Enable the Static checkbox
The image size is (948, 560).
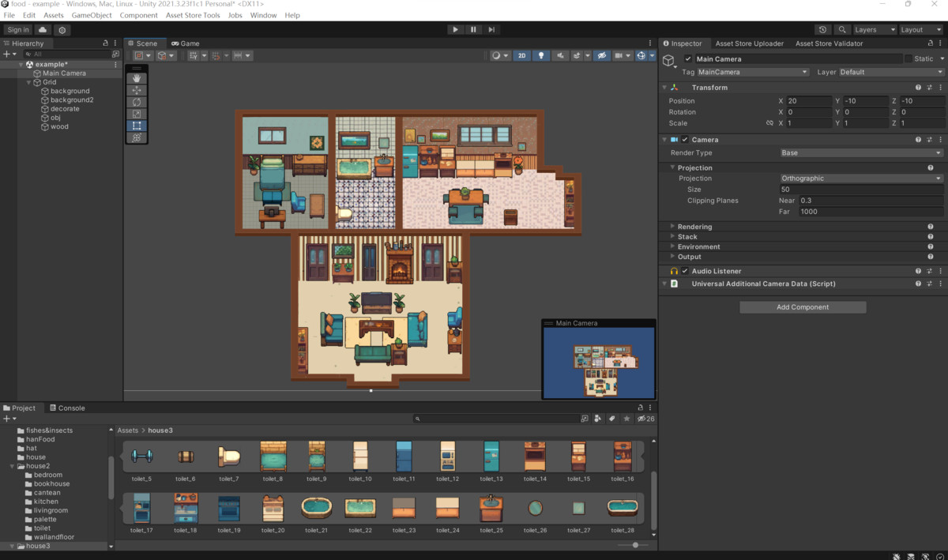[907, 59]
